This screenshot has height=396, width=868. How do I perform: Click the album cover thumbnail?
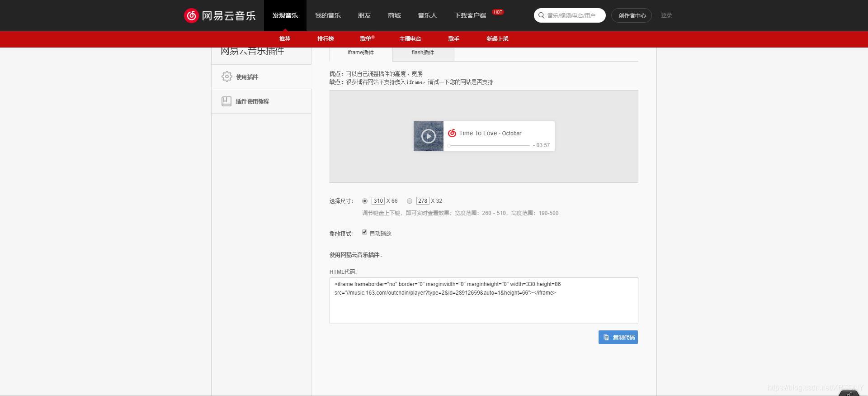point(429,136)
